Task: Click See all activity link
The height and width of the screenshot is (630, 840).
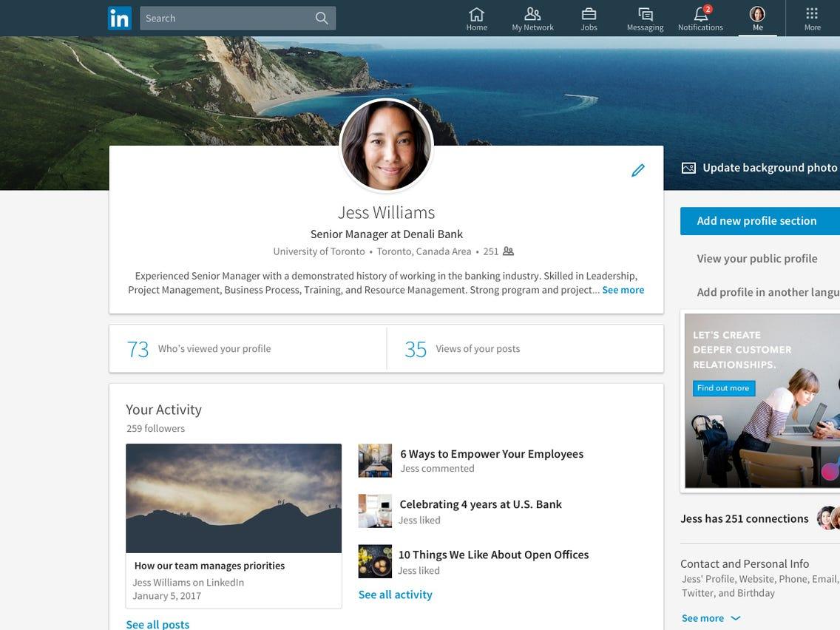Action: [396, 595]
